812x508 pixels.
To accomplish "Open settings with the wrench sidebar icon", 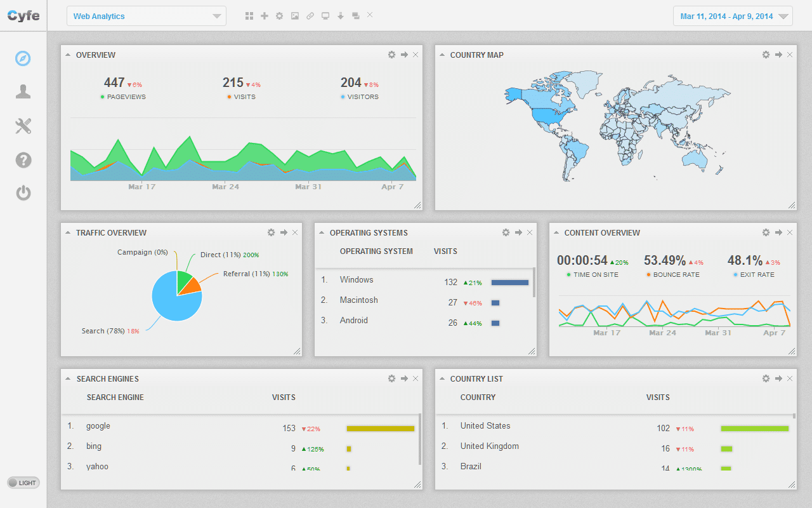I will pos(23,126).
